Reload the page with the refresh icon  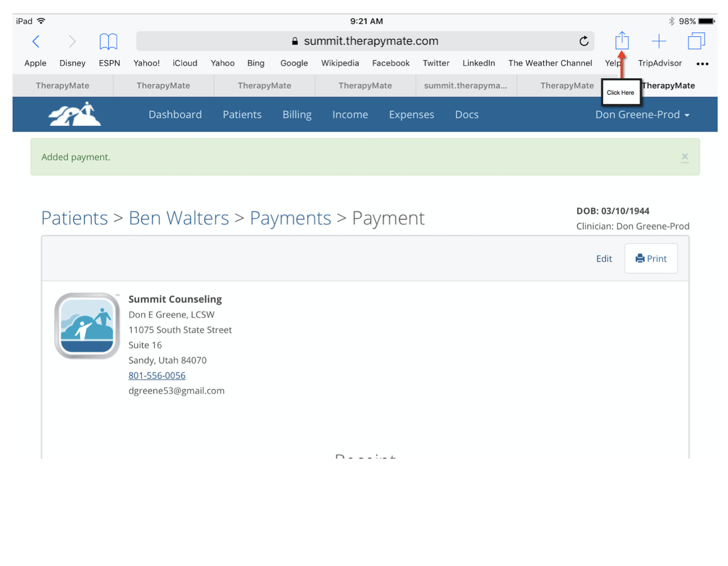coord(584,41)
